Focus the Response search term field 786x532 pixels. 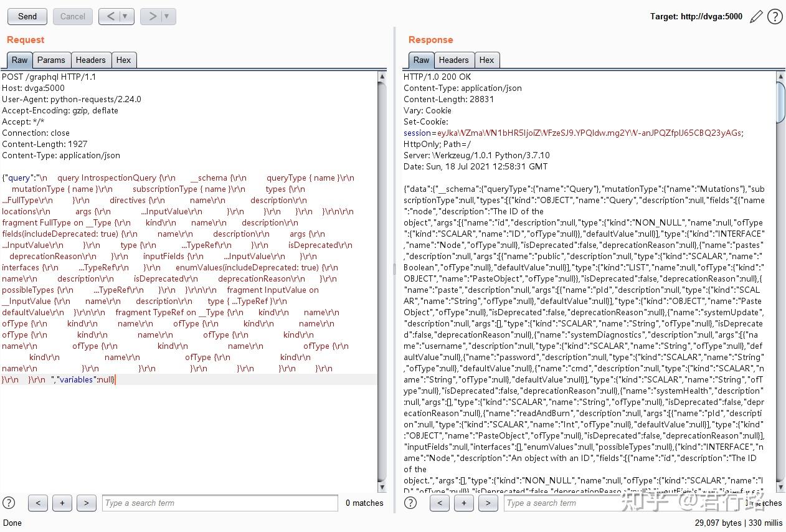(623, 503)
